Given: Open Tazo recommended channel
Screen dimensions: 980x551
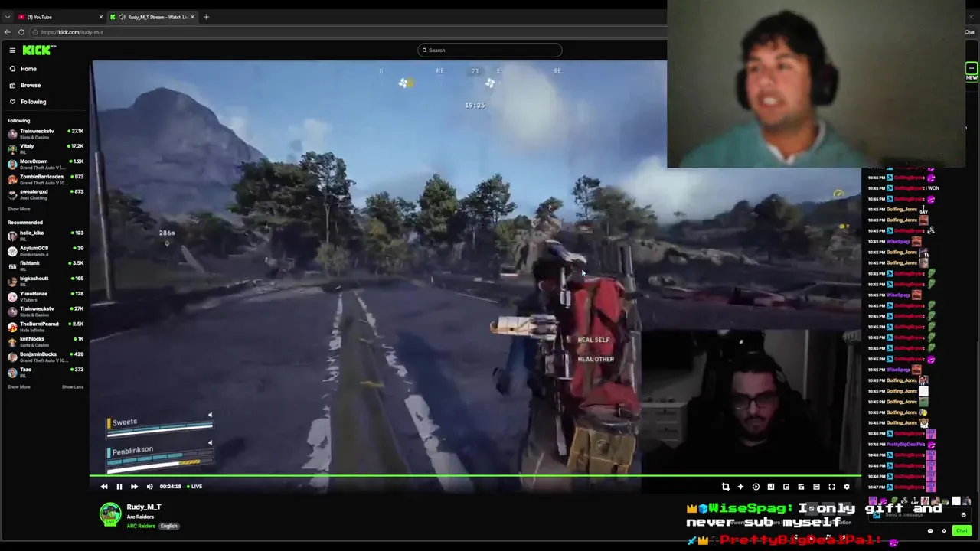Looking at the screenshot, I should (46, 372).
